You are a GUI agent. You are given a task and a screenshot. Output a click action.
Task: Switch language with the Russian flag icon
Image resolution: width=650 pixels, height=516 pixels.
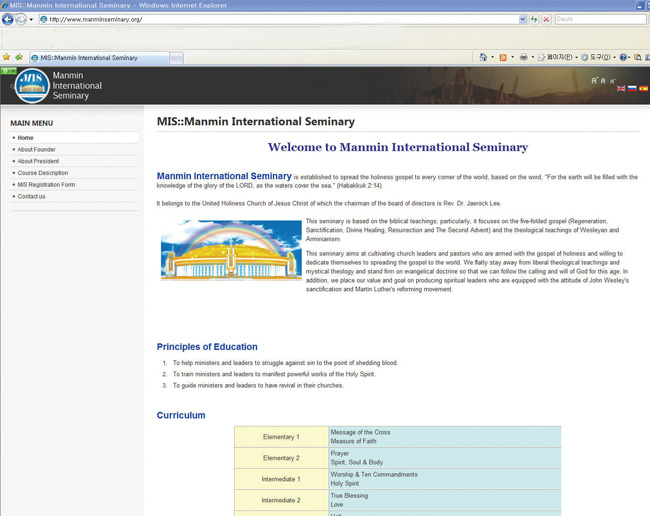tap(632, 89)
